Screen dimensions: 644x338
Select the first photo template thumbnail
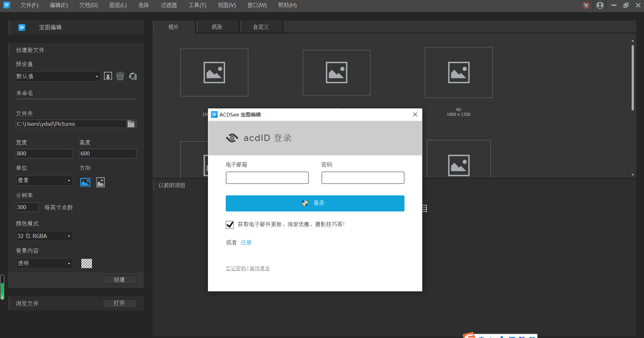(x=214, y=73)
